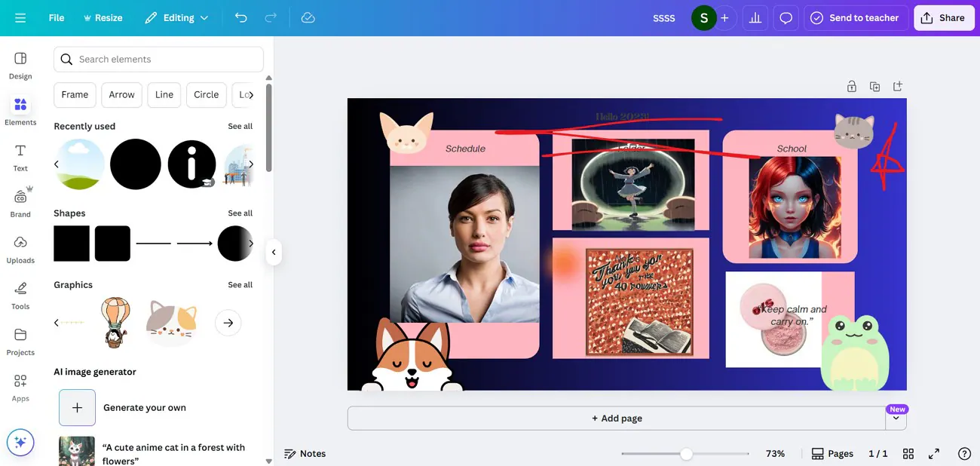Adjust the zoom slider handle
Viewport: 980px width, 466px height.
[686, 454]
